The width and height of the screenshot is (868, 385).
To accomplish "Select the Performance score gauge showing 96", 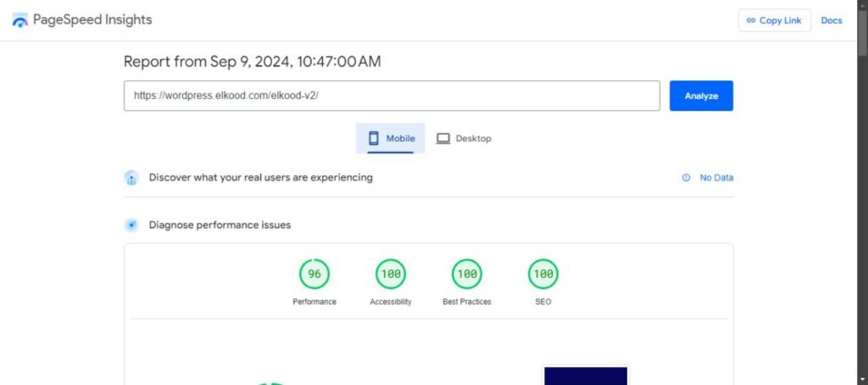I will coord(314,274).
